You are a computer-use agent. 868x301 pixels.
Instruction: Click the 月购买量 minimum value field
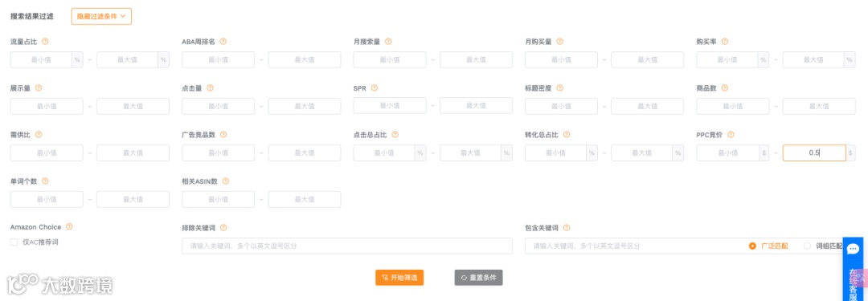(561, 59)
